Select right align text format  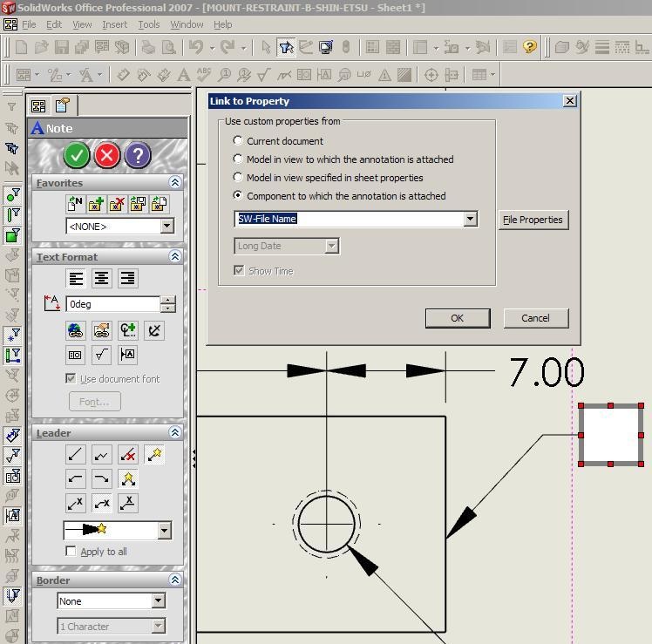pyautogui.click(x=127, y=278)
